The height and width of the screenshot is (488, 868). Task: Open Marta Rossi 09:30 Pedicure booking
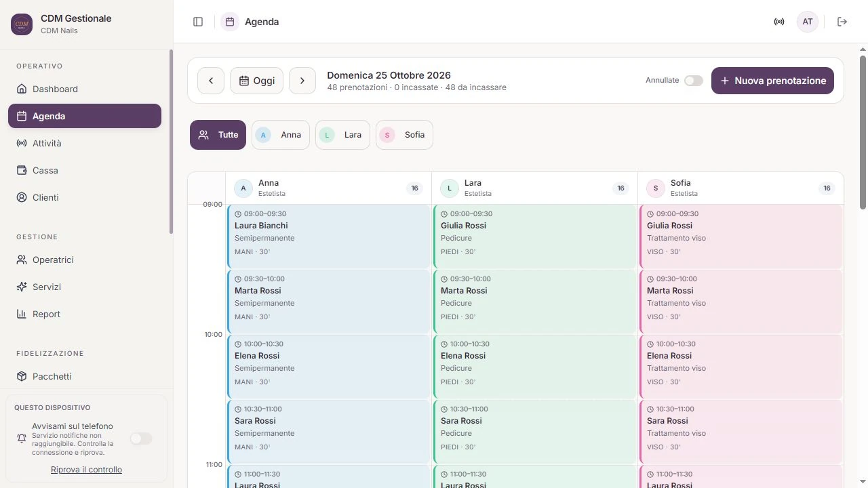tap(535, 302)
